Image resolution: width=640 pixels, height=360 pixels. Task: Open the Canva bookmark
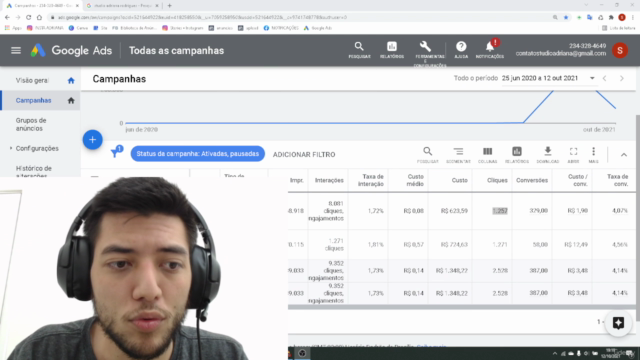[x=78, y=28]
